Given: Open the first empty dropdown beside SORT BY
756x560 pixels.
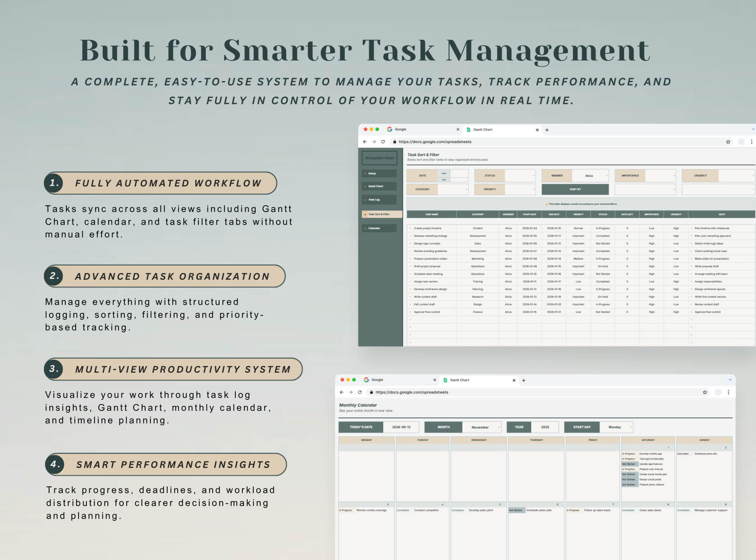Looking at the screenshot, I should click(x=645, y=190).
